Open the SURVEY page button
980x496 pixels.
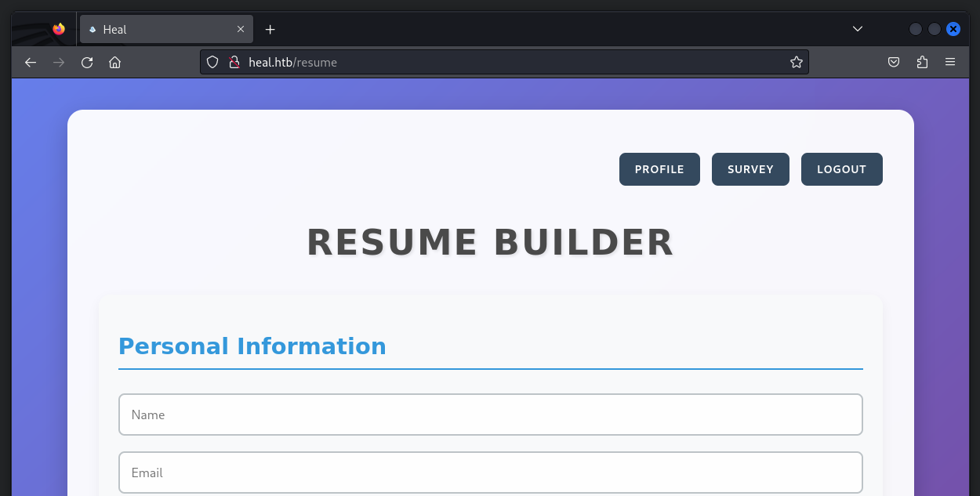(x=750, y=169)
